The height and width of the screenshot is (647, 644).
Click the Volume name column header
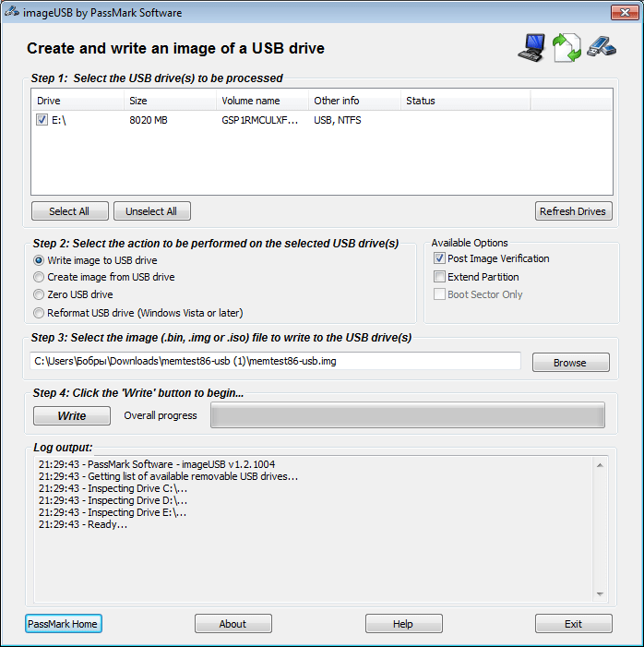(262, 101)
